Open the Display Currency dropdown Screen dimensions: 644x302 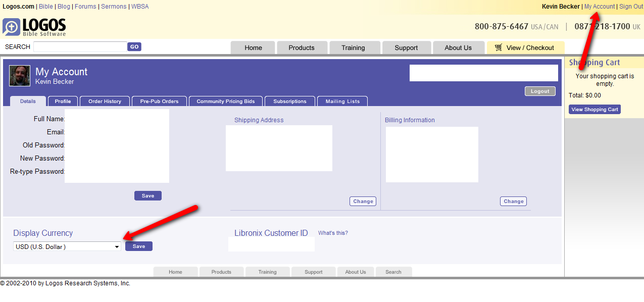(67, 246)
